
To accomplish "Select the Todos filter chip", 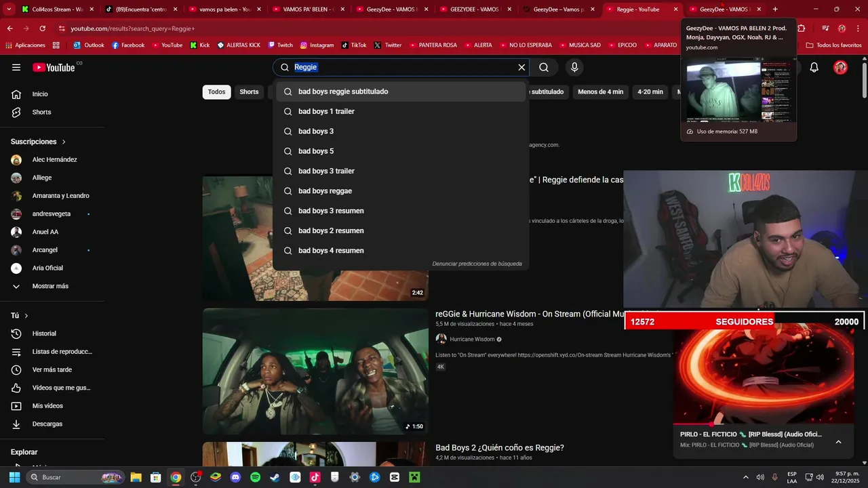I will tap(216, 92).
